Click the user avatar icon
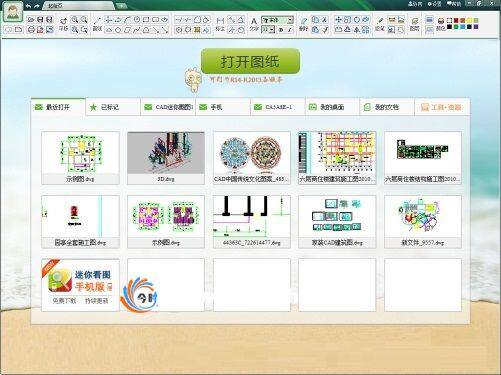501x375 pixels. pos(13,13)
